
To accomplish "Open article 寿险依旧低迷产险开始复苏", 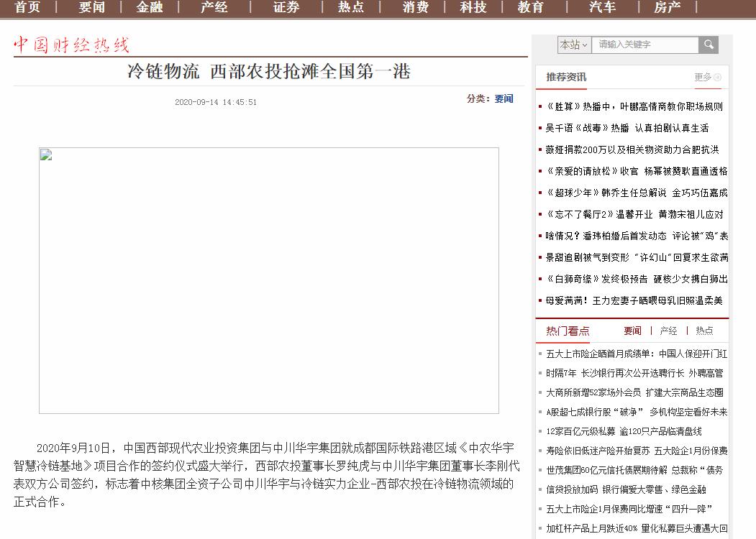I will [x=637, y=451].
